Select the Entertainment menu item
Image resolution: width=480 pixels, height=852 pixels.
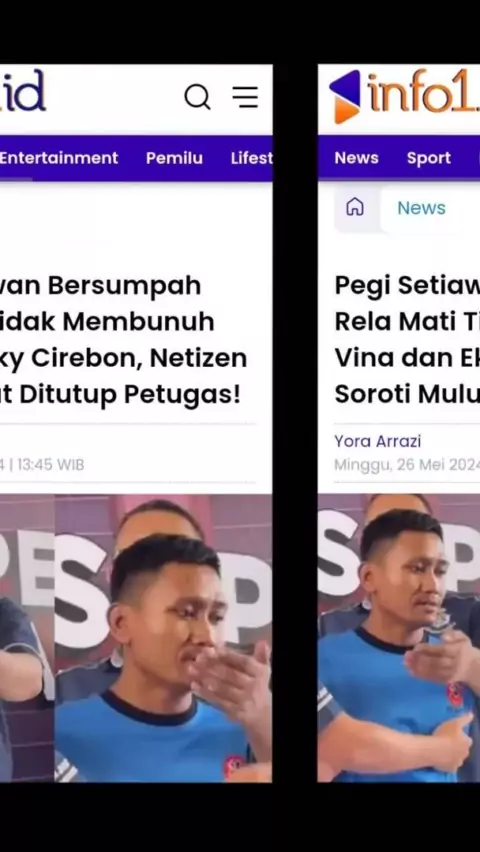click(x=59, y=158)
